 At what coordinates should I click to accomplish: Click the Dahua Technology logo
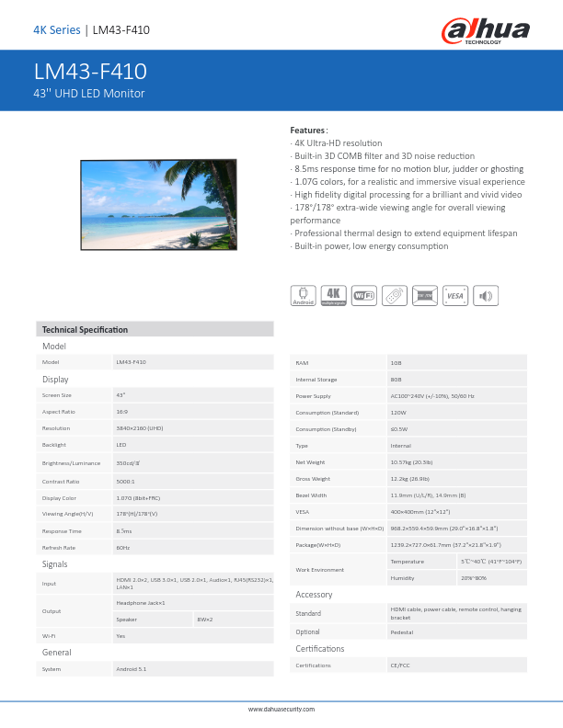[x=486, y=30]
